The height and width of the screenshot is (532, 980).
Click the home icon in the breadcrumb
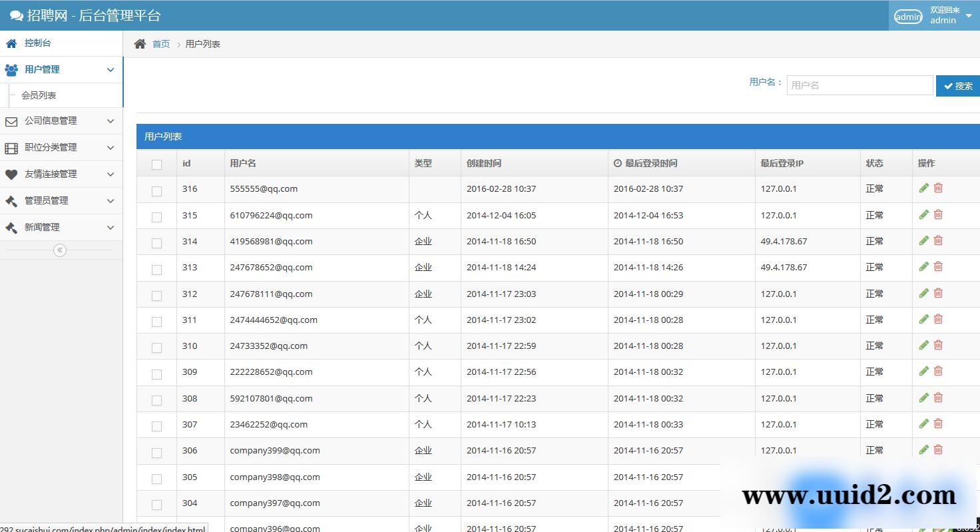point(138,43)
